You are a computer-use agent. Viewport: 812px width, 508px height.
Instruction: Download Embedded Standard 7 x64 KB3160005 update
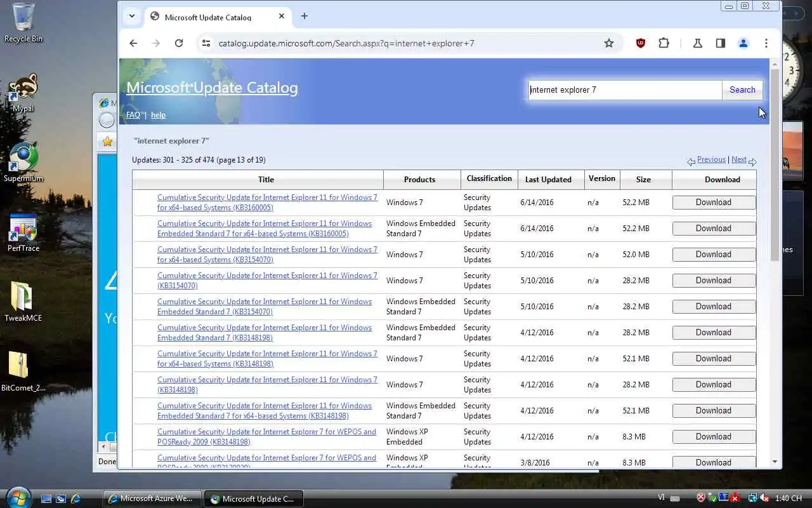point(714,229)
